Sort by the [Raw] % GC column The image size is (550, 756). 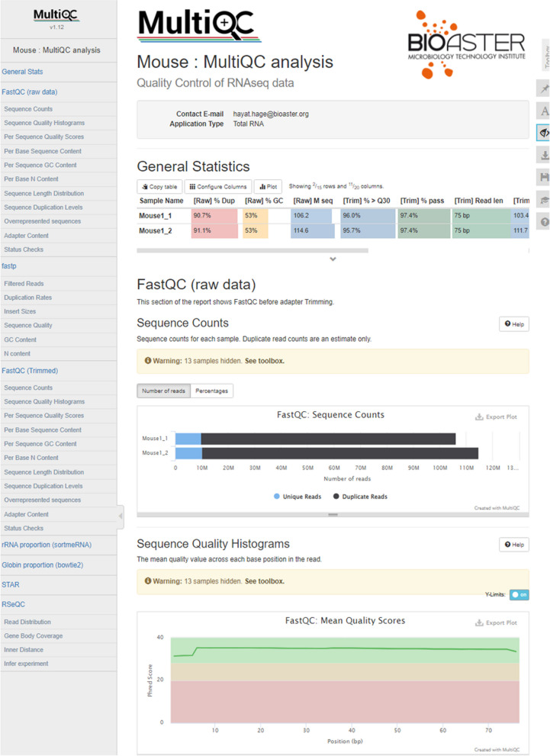pyautogui.click(x=264, y=201)
